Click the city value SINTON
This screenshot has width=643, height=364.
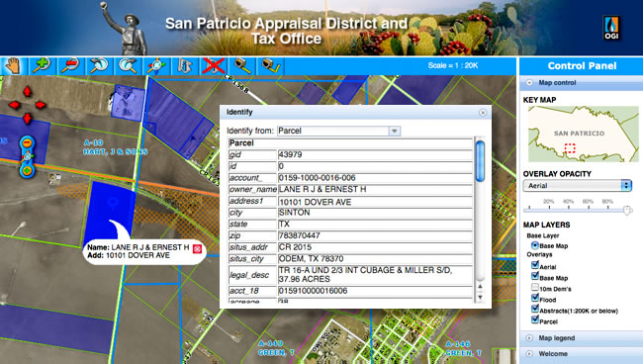click(375, 213)
